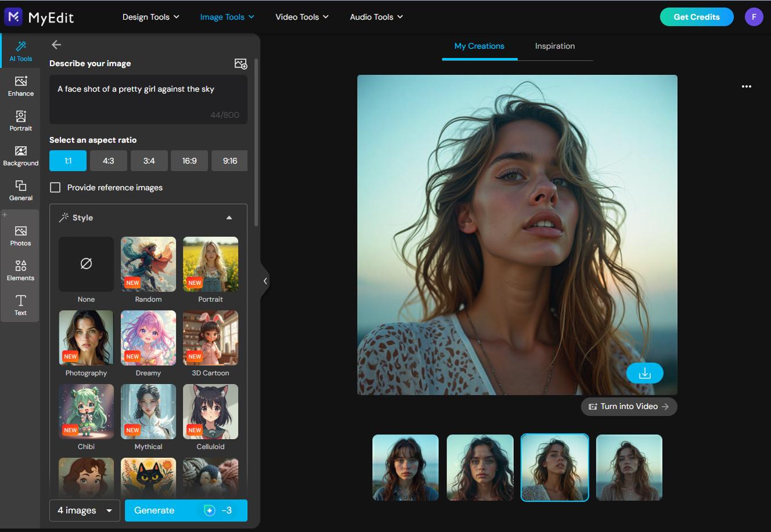Switch aspect ratio to 9:16
The image size is (771, 532).
(229, 160)
